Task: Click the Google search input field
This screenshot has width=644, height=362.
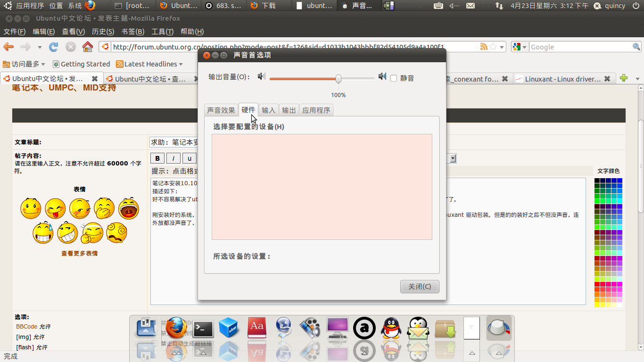Action: (580, 47)
